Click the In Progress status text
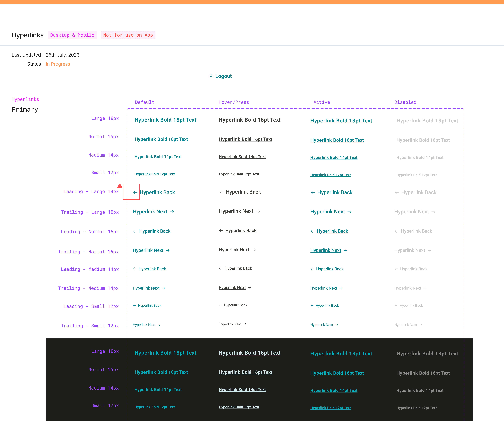 point(58,64)
